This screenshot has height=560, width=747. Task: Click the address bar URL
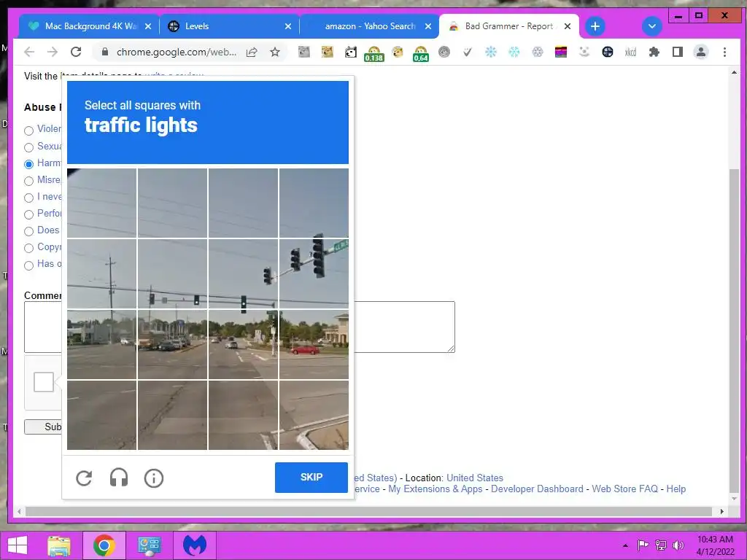pos(177,52)
